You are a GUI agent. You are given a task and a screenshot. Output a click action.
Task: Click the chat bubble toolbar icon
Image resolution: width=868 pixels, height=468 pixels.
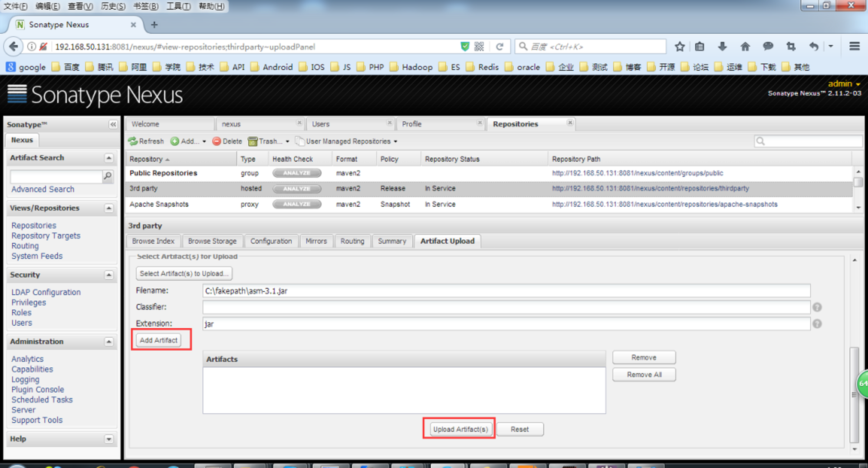click(768, 46)
